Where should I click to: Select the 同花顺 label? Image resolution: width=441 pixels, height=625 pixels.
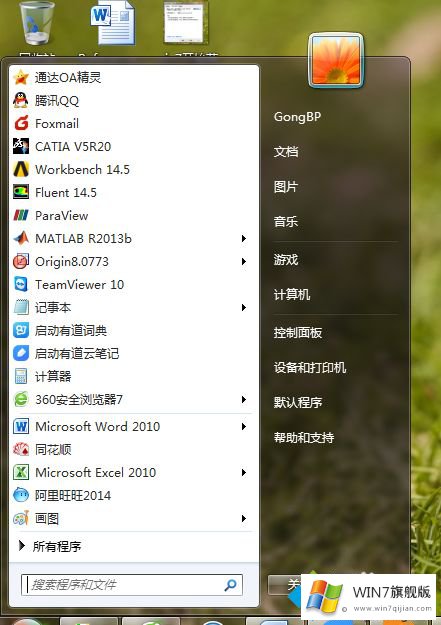pos(53,450)
